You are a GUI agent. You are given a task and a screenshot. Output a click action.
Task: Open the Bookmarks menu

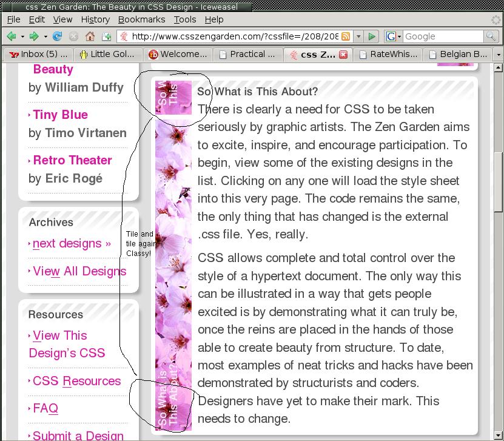click(142, 19)
